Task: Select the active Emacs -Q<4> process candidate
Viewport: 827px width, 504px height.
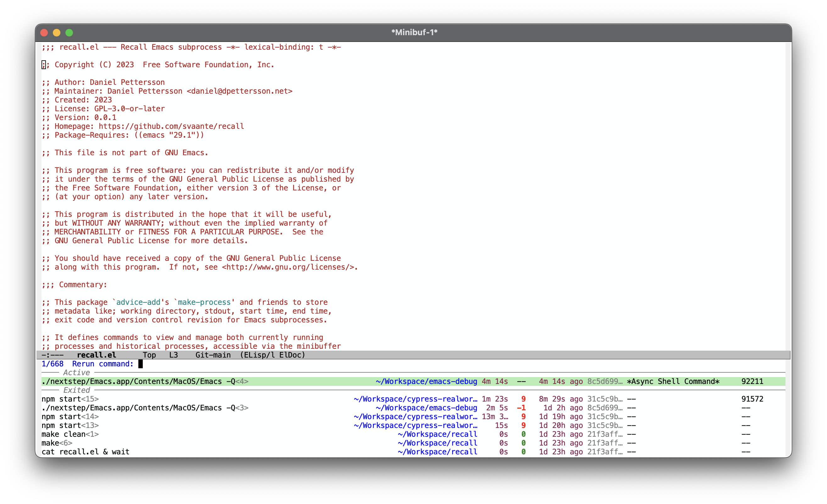Action: (x=144, y=381)
